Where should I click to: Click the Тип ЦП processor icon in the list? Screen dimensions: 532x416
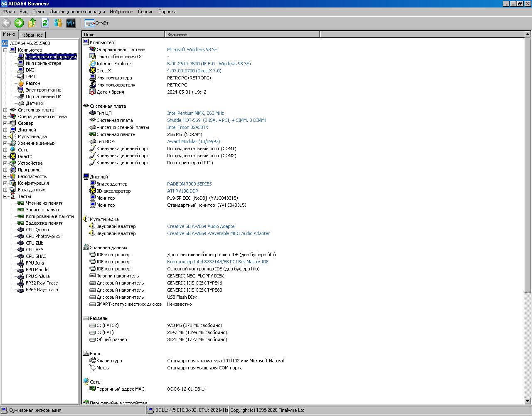pos(93,113)
